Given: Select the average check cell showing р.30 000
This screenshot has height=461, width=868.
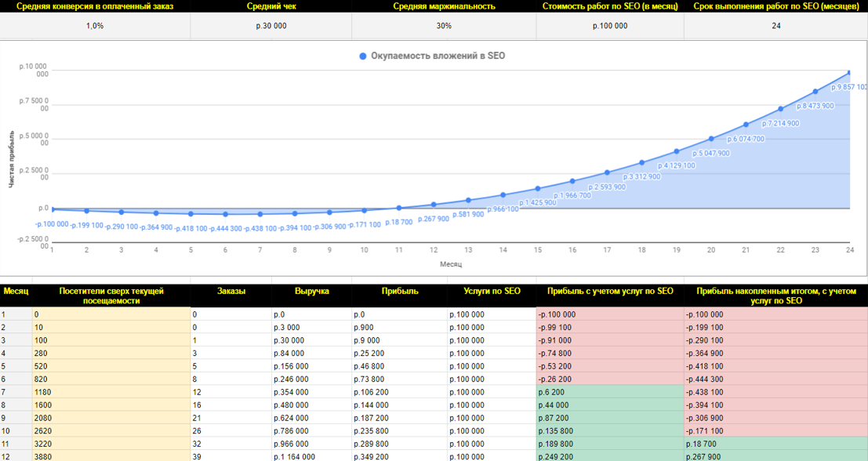Looking at the screenshot, I should pyautogui.click(x=271, y=26).
